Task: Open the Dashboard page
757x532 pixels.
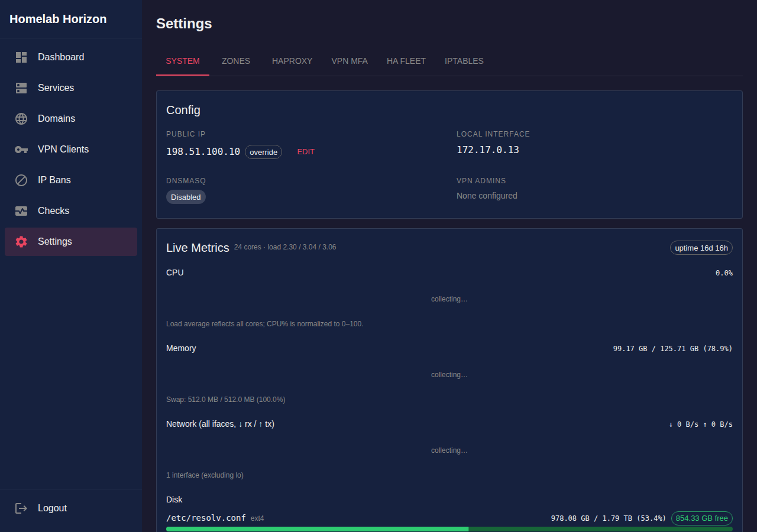Action: click(x=71, y=57)
